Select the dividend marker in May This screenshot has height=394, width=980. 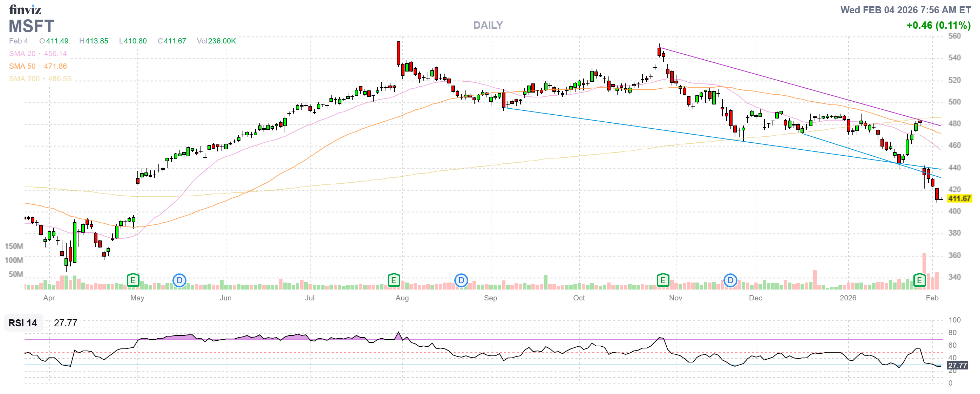pos(179,280)
